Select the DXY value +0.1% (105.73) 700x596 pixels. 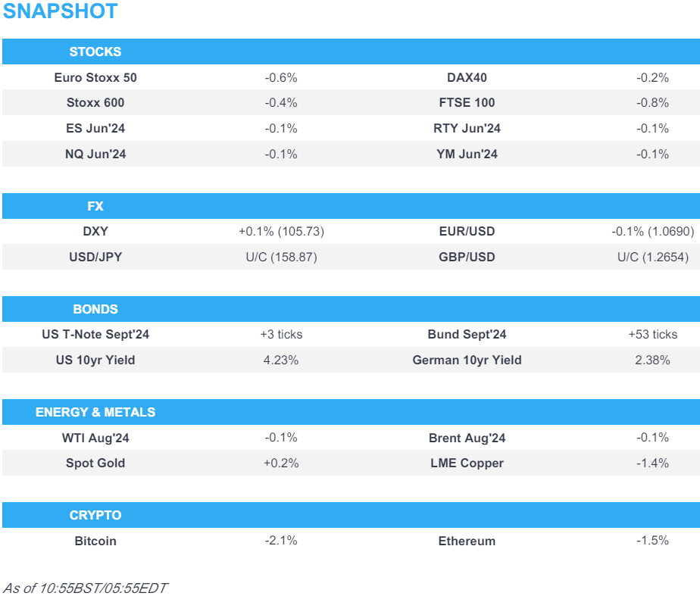click(281, 232)
